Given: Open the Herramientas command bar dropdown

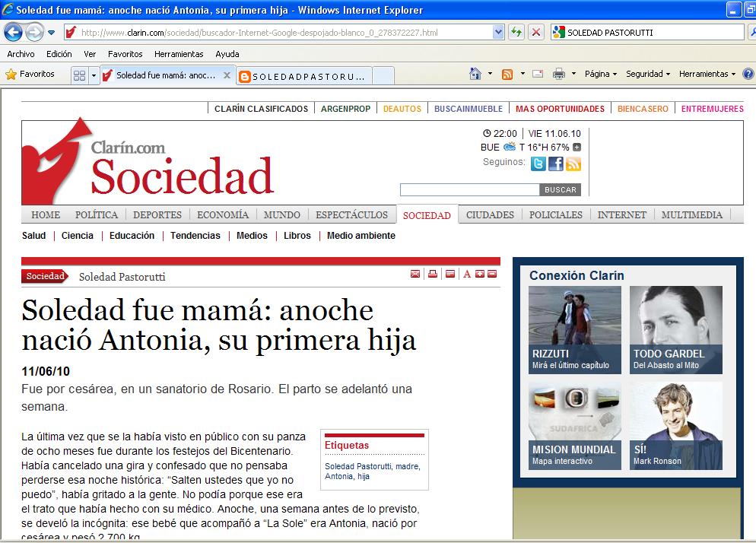Looking at the screenshot, I should (x=707, y=74).
